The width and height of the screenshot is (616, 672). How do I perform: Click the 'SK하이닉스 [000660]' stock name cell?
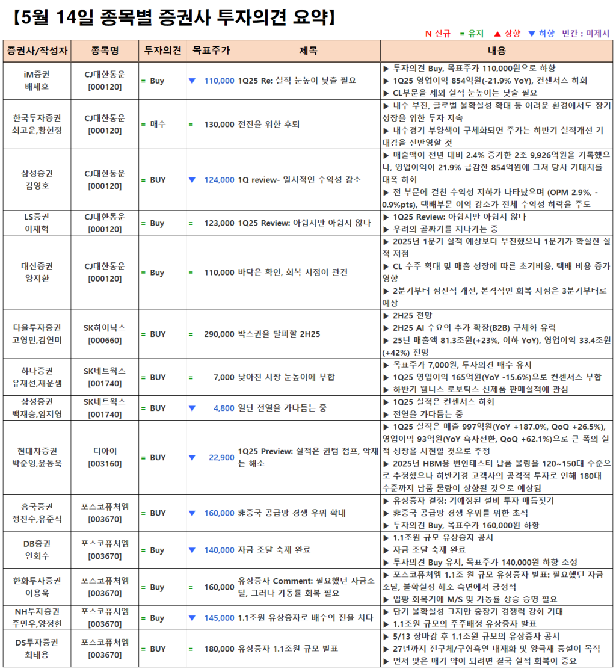coord(105,334)
